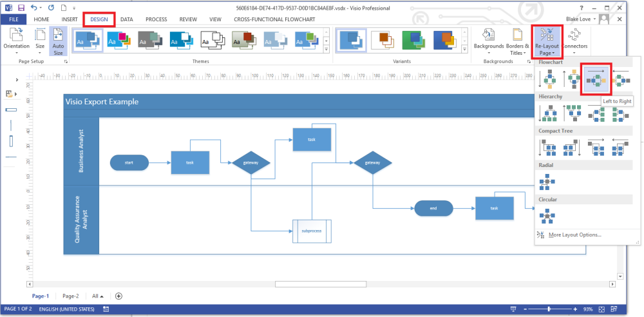Select the start shape in the diagram

(x=129, y=162)
